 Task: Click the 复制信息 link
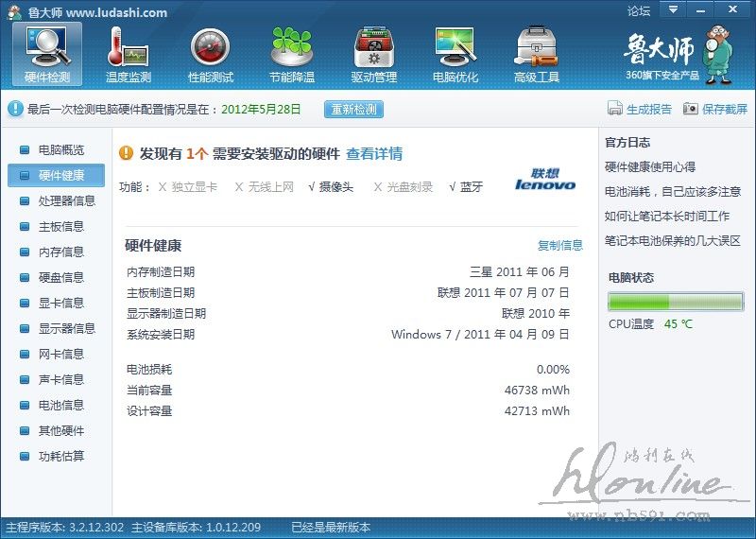pyautogui.click(x=560, y=246)
